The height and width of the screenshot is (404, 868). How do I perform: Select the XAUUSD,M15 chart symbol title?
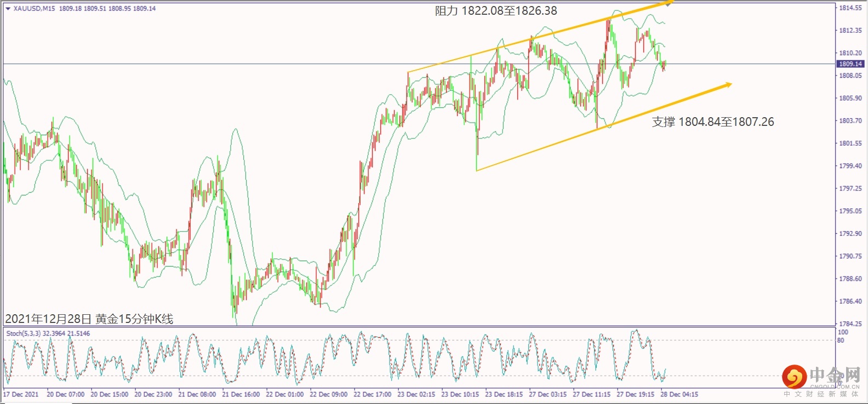click(x=35, y=9)
